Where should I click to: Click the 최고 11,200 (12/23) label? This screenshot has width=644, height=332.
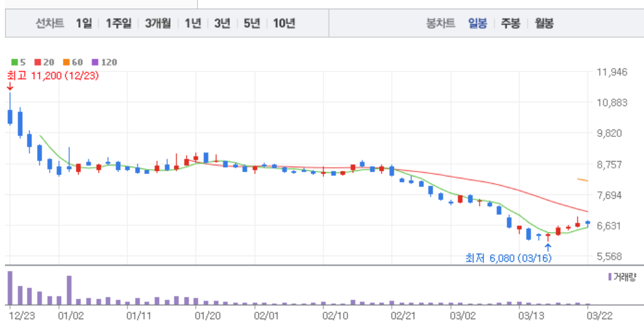coord(52,76)
